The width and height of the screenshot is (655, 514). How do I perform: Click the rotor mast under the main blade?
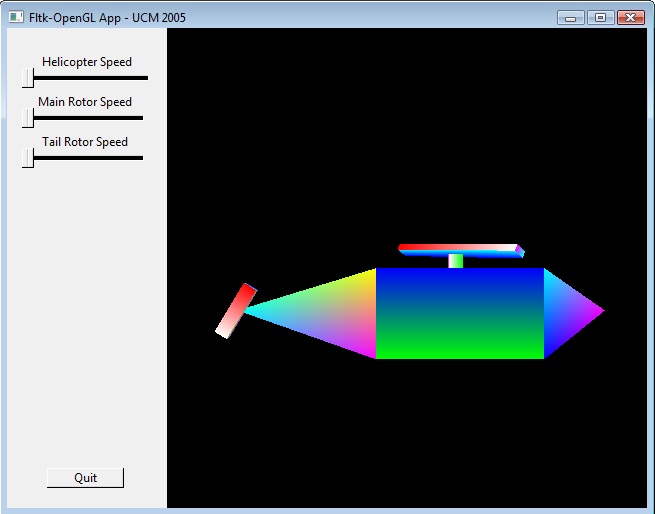point(456,261)
